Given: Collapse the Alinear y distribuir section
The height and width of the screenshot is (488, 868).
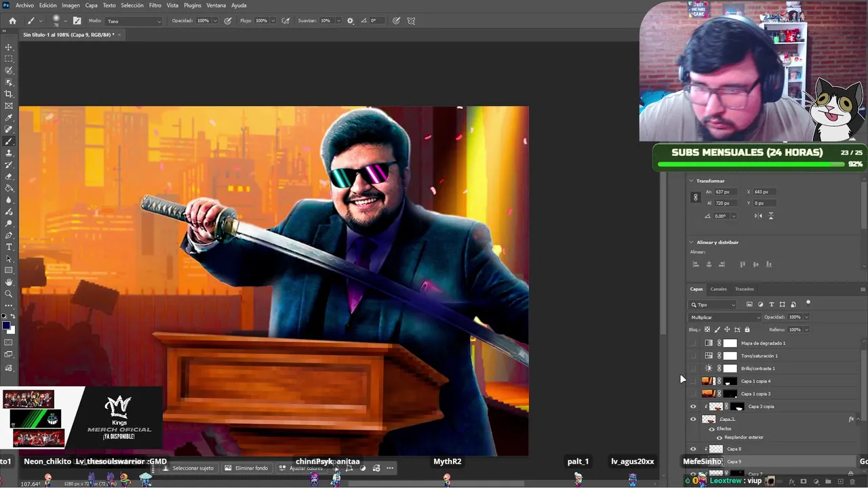Looking at the screenshot, I should pyautogui.click(x=691, y=242).
